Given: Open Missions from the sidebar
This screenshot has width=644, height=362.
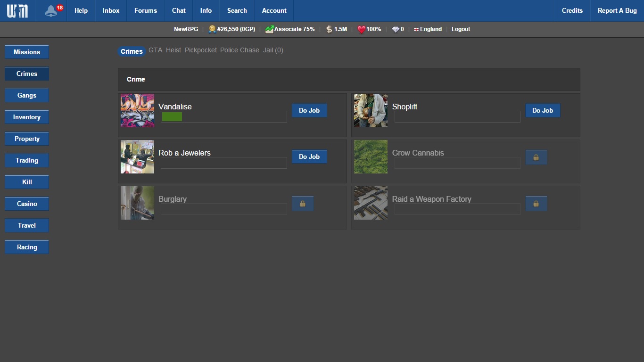Looking at the screenshot, I should coord(27,52).
